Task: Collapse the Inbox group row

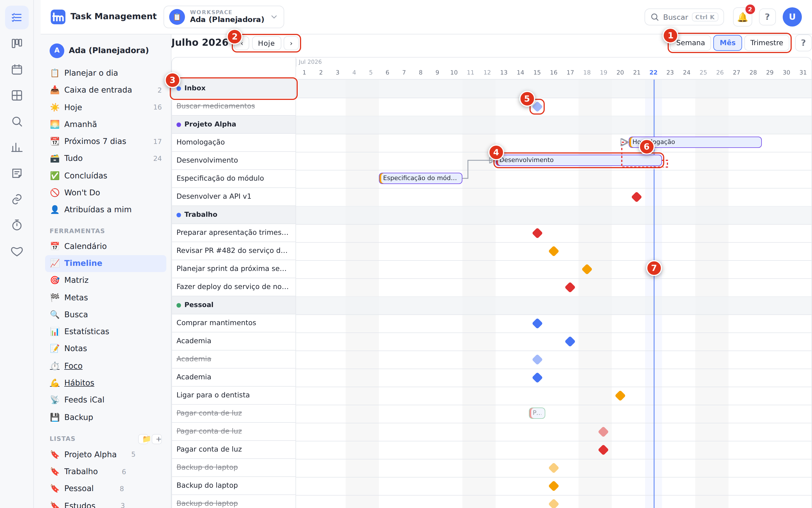Action: point(233,88)
